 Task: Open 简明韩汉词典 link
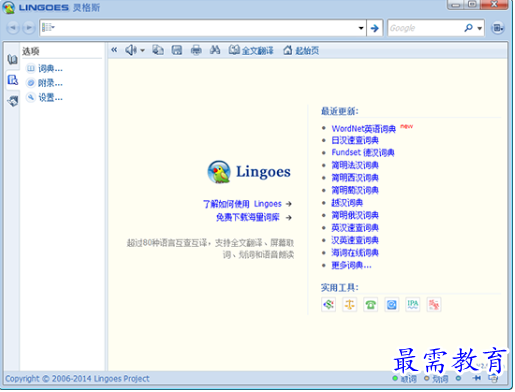[355, 190]
